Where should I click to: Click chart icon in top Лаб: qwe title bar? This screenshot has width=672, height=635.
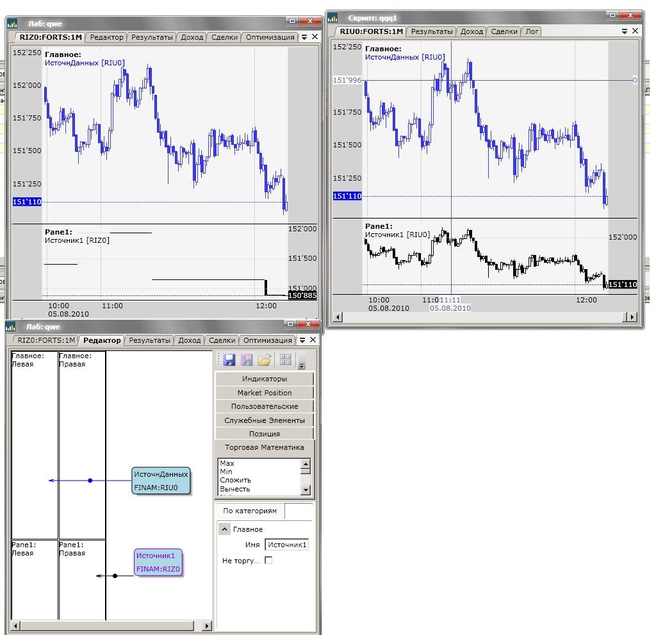point(12,24)
